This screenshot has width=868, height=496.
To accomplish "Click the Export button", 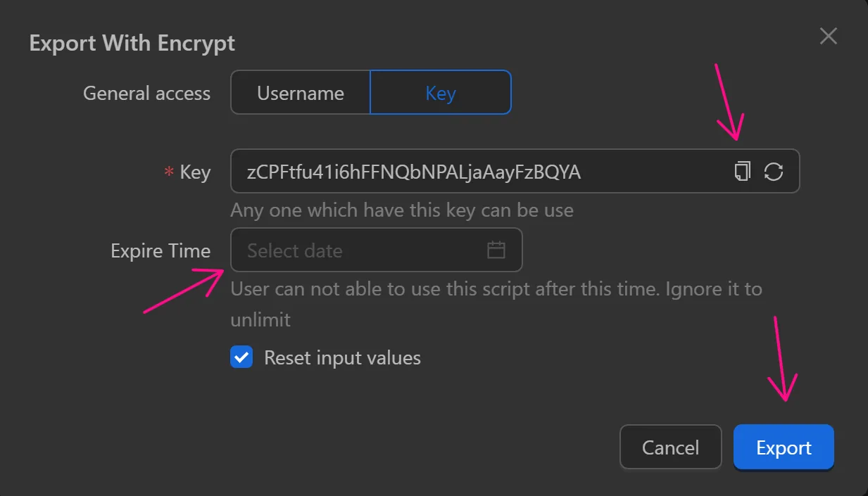I will [x=784, y=447].
